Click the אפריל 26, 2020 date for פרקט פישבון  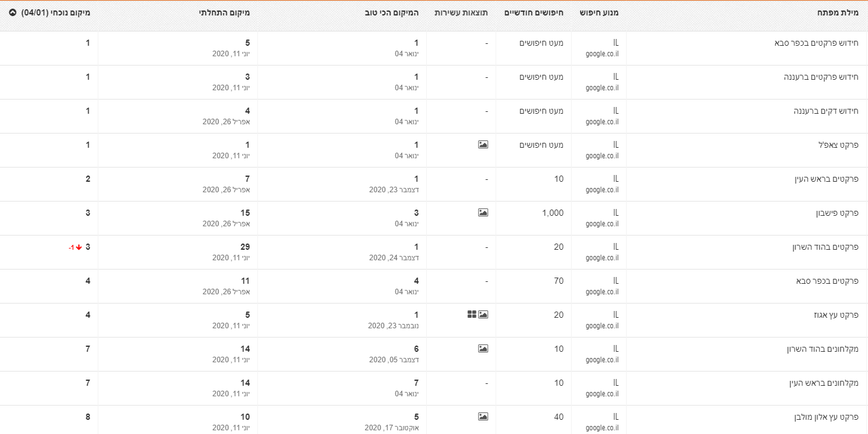(x=226, y=224)
